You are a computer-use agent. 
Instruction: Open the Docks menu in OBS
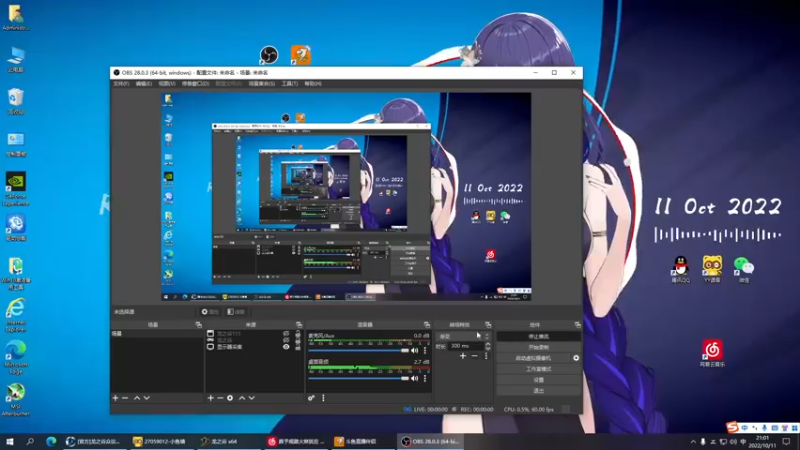click(195, 84)
